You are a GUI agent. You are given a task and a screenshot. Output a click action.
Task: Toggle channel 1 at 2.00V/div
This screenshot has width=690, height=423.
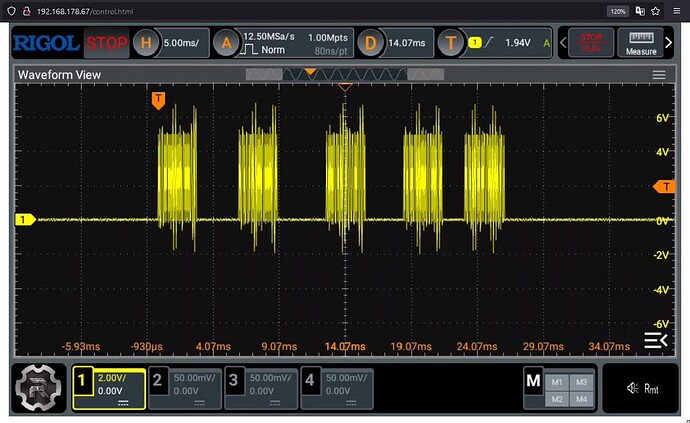[x=108, y=386]
